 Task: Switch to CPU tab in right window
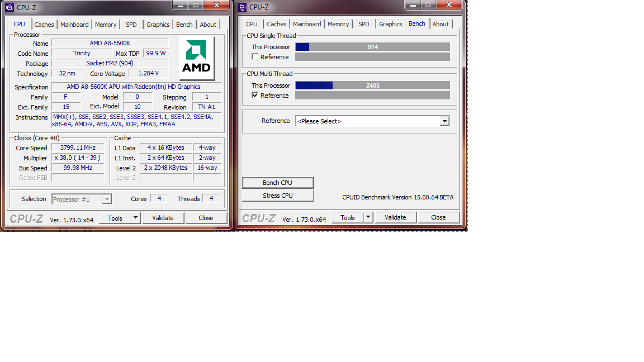point(252,24)
